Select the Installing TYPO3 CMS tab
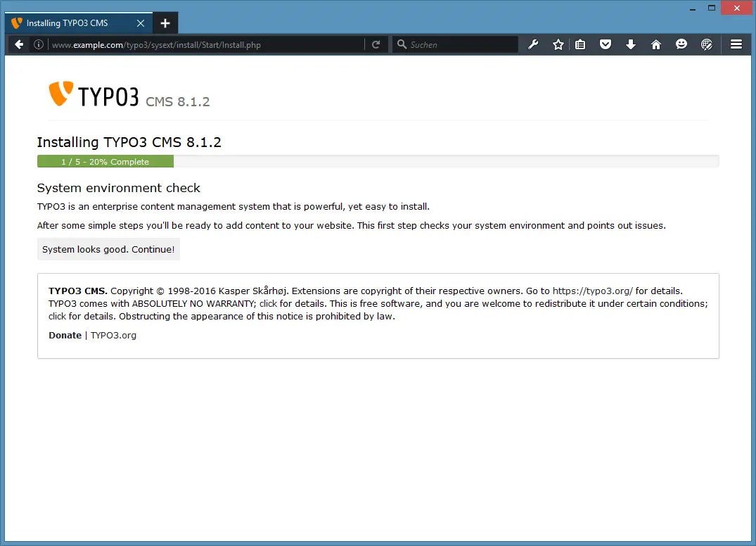This screenshot has height=546, width=756. (79, 23)
